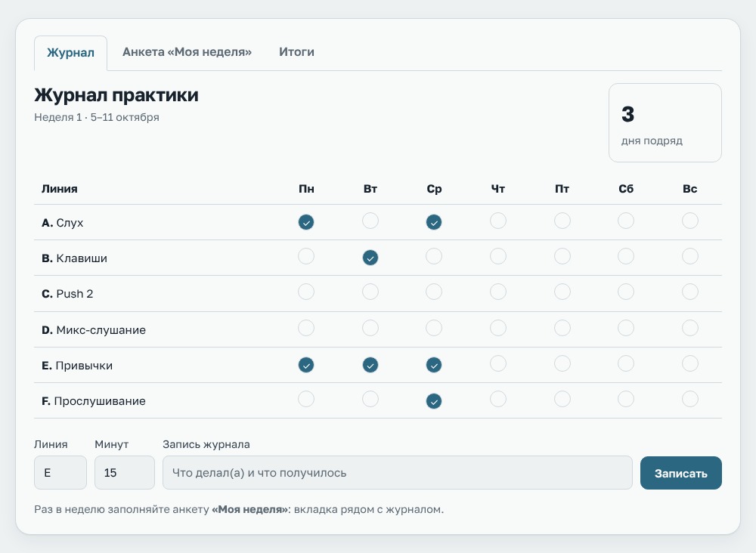Check Микс-слушание on Sunday (Вс)
The image size is (756, 553).
690,328
